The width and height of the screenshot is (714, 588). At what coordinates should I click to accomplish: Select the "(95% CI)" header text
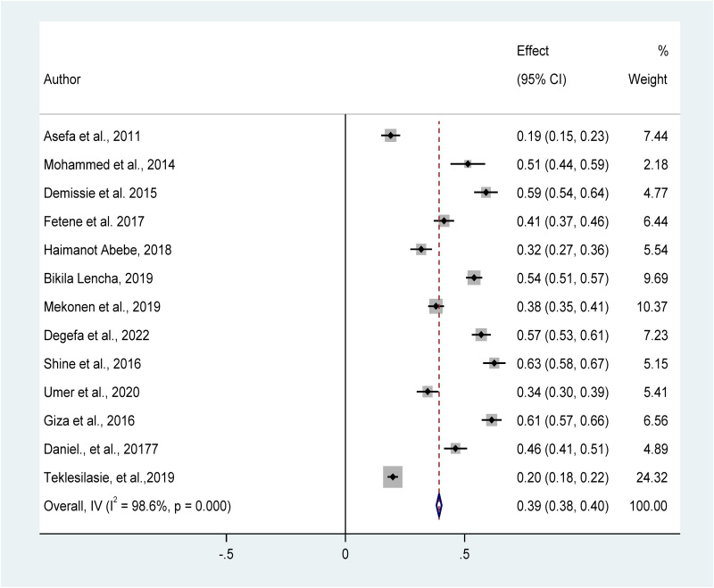click(541, 79)
